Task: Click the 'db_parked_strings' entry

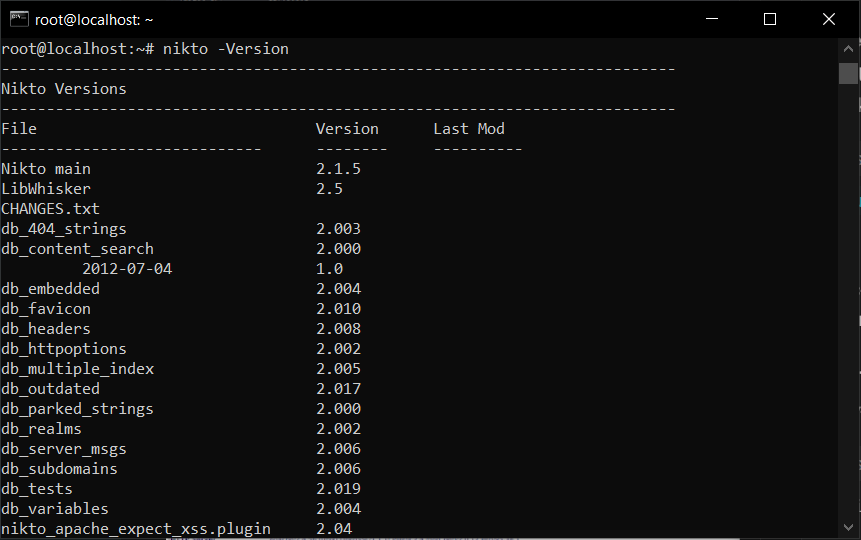Action: click(x=77, y=409)
